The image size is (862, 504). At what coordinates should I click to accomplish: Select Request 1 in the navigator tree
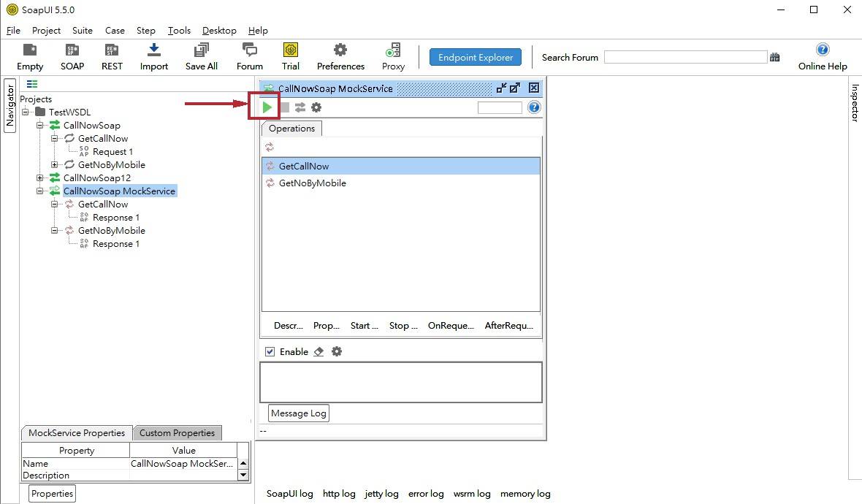point(112,152)
